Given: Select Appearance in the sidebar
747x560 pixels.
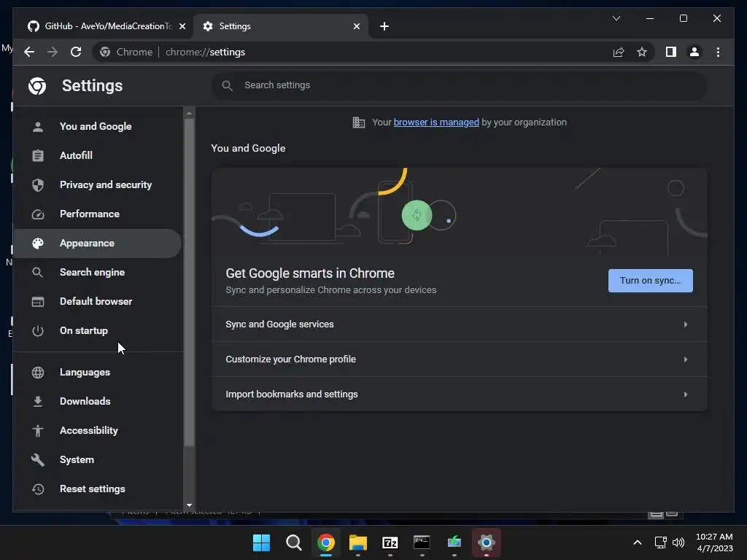Looking at the screenshot, I should coord(98,244).
